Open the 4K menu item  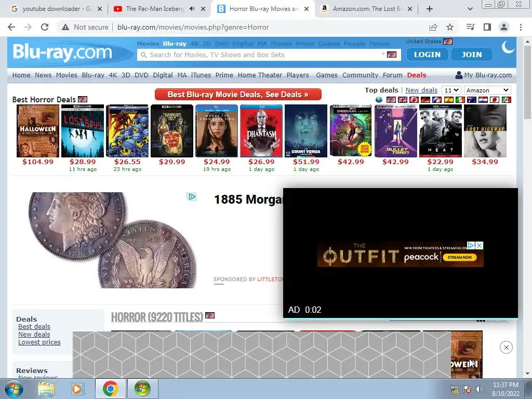[x=113, y=75]
